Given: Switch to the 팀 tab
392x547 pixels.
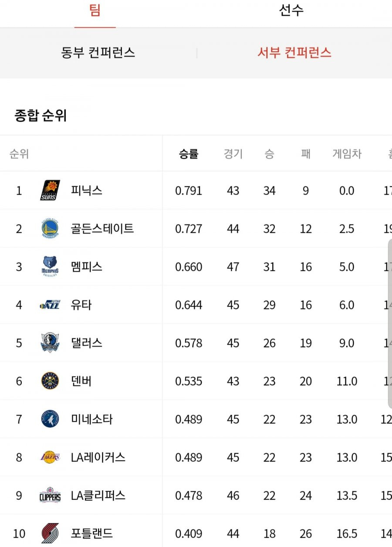Looking at the screenshot, I should (x=95, y=10).
